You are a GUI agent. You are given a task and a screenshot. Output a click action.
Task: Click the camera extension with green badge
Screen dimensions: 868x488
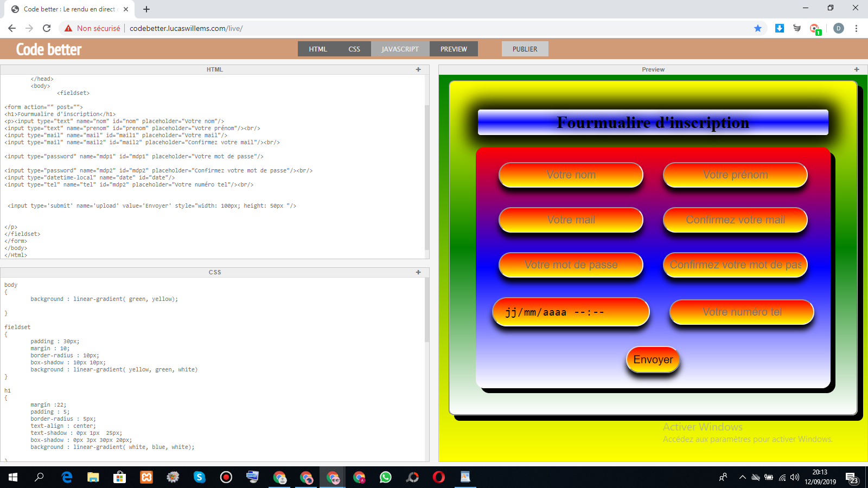pyautogui.click(x=814, y=29)
